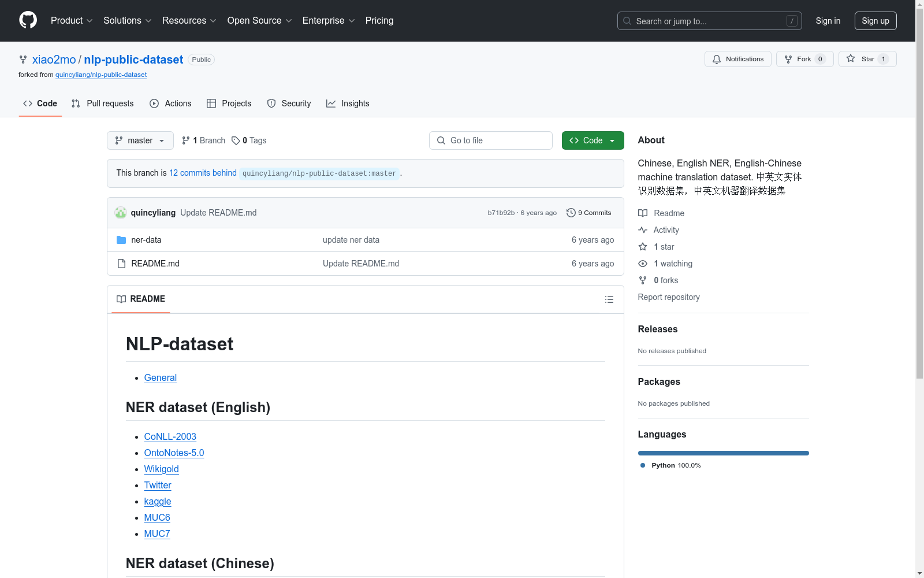924x578 pixels.
Task: Expand the Solutions menu
Action: 128,21
